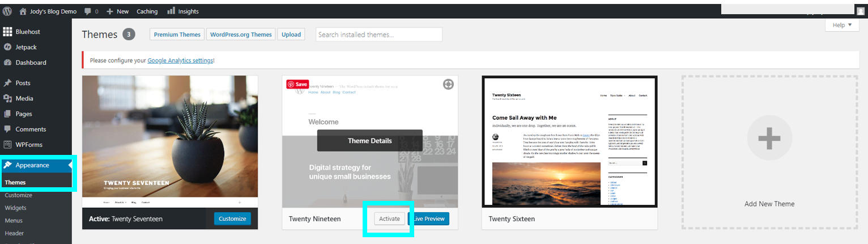The width and height of the screenshot is (868, 244).
Task: Click the Upload theme button
Action: point(291,35)
